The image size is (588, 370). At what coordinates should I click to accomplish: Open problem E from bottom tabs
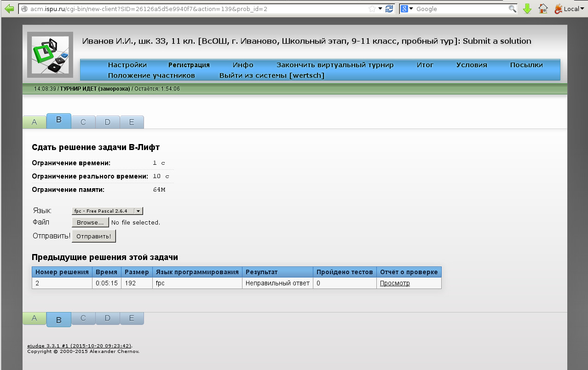click(x=132, y=318)
